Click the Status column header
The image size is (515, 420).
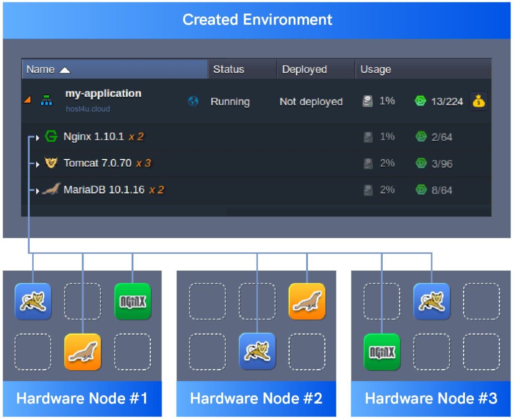[242, 69]
